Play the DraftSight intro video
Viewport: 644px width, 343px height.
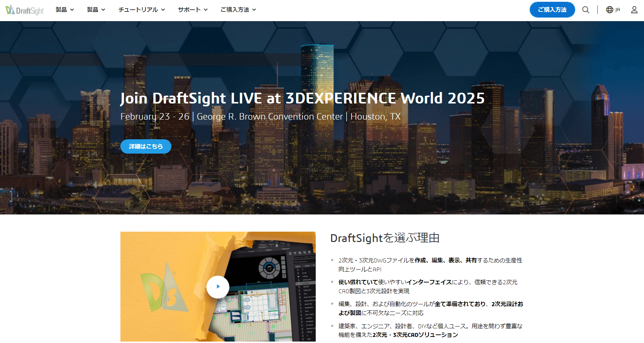[x=218, y=287]
